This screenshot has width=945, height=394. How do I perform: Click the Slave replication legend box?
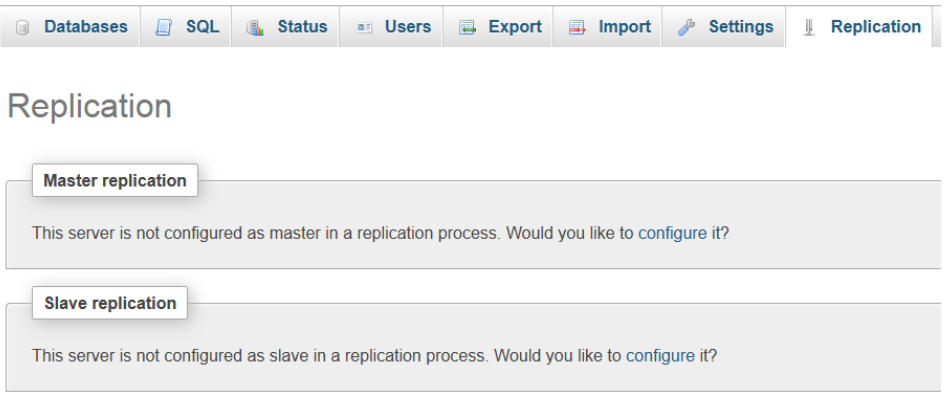click(x=110, y=302)
